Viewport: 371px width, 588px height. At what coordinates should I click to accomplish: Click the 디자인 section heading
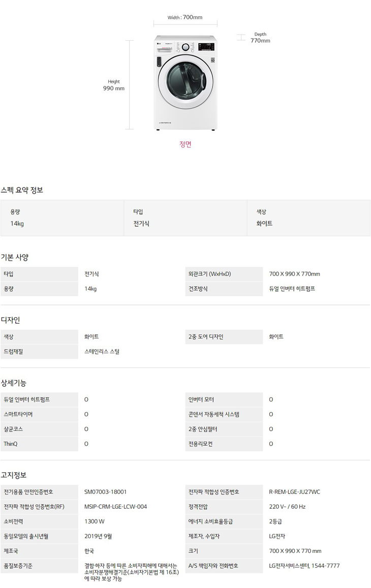coord(10,320)
